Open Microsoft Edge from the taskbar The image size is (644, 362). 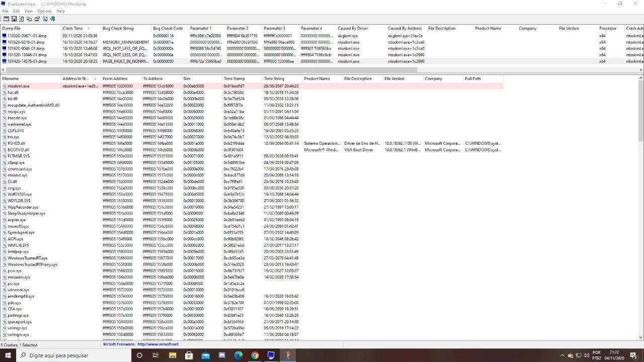(x=238, y=355)
